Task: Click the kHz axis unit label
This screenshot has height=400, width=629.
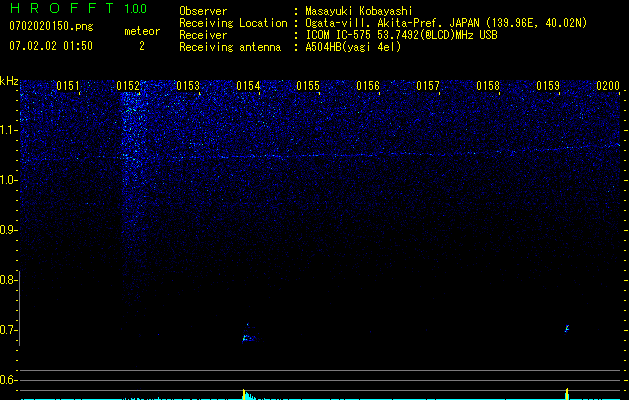Action: point(9,81)
